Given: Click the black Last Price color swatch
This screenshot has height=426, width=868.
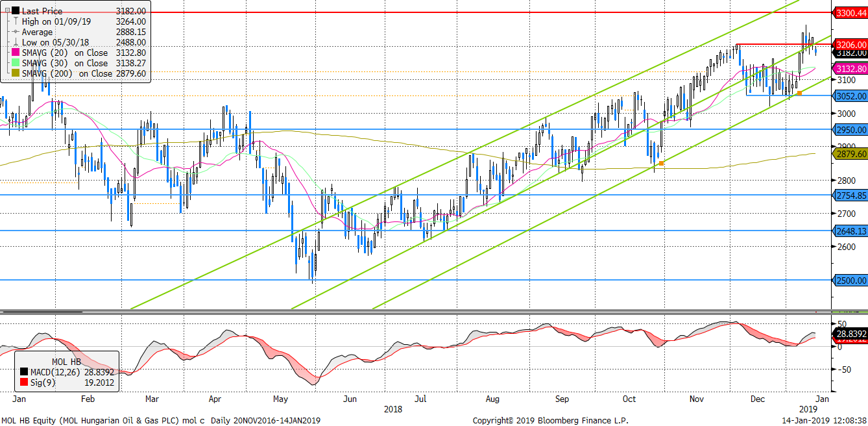Looking at the screenshot, I should click(x=15, y=11).
